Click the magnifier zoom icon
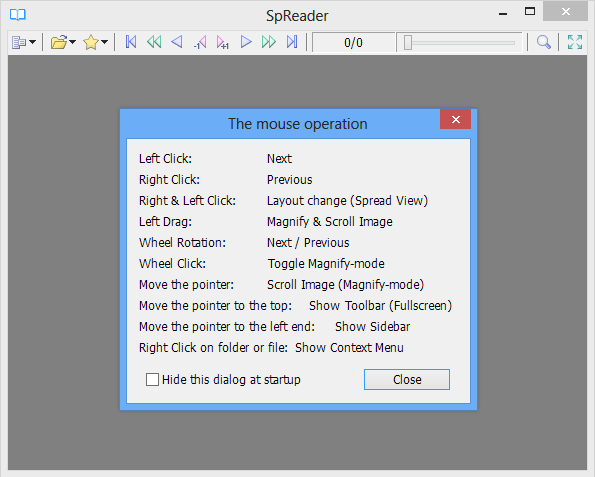The width and height of the screenshot is (595, 477). [x=543, y=42]
